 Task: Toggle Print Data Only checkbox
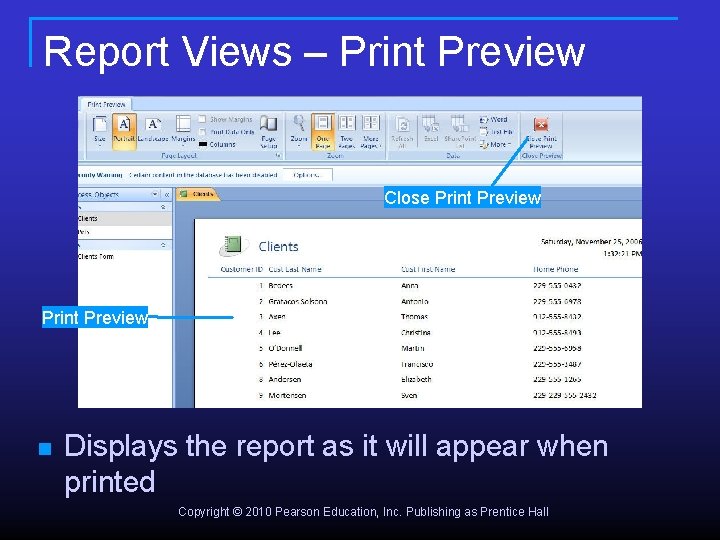pos(202,132)
